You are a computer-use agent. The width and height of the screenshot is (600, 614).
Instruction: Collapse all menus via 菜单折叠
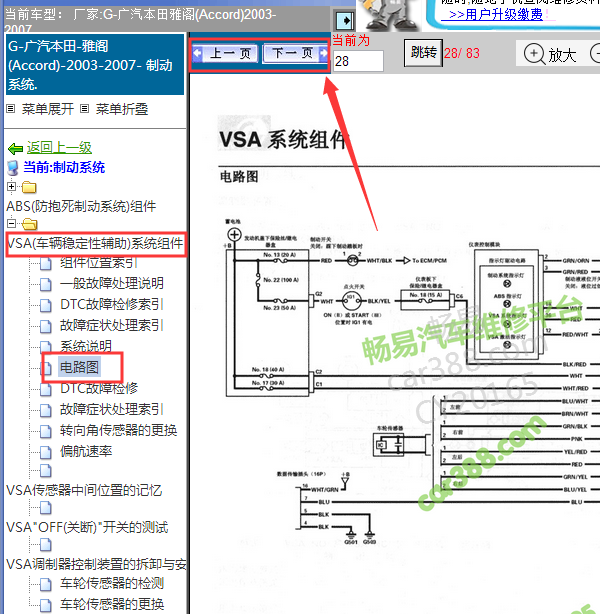click(122, 109)
